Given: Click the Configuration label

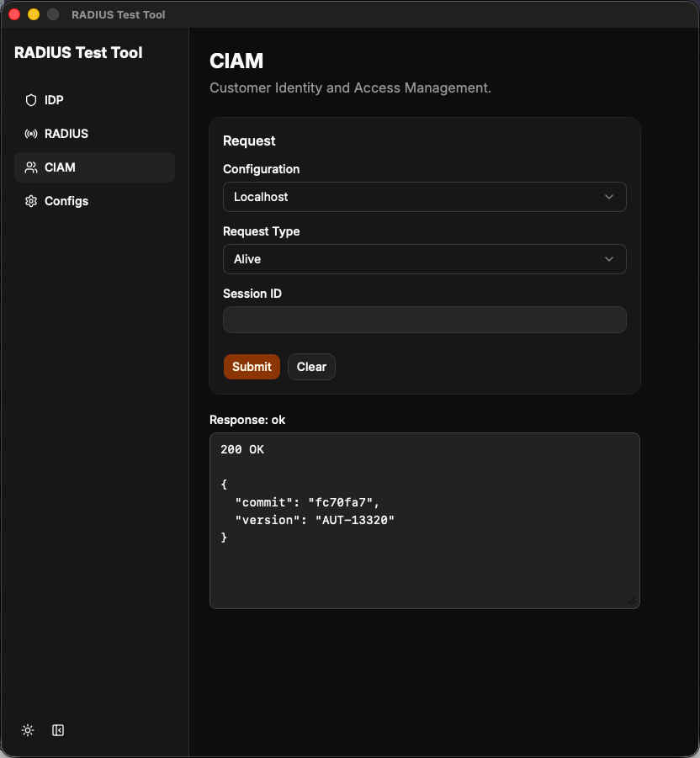Looking at the screenshot, I should (261, 169).
